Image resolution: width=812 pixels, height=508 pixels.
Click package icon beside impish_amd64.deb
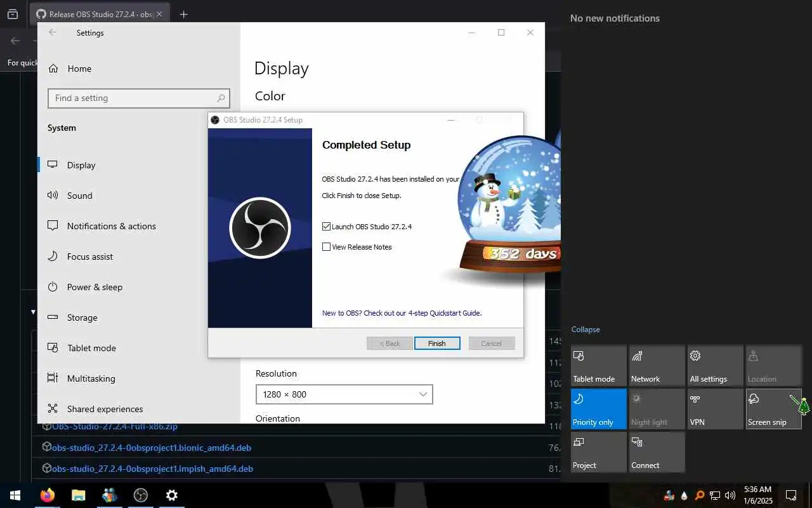(46, 468)
